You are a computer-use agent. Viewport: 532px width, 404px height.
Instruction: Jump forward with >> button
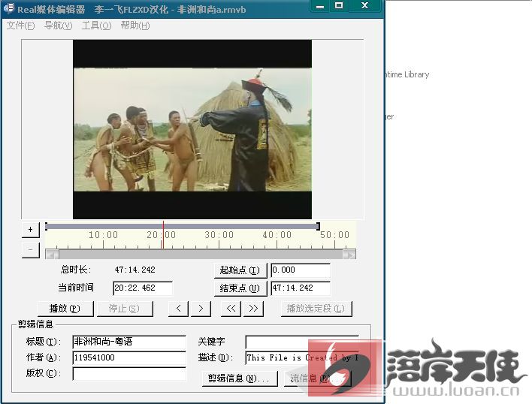[x=253, y=309]
